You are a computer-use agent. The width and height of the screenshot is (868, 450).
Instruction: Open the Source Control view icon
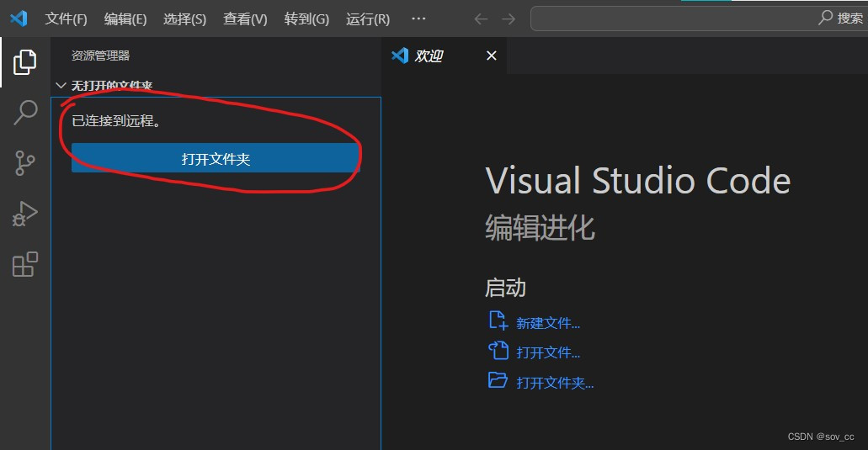25,163
